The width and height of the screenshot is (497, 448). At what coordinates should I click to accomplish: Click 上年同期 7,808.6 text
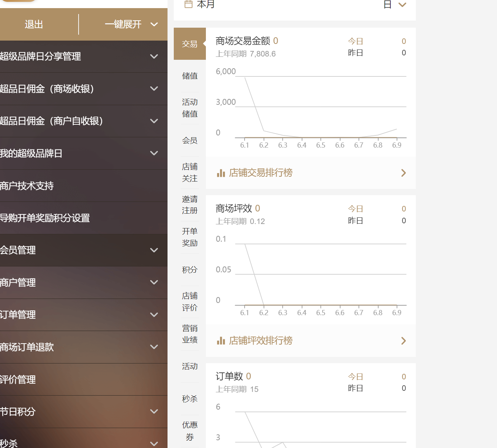tap(246, 54)
